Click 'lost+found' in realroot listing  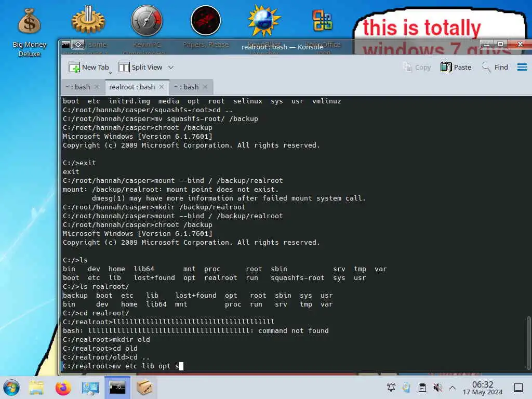click(196, 296)
